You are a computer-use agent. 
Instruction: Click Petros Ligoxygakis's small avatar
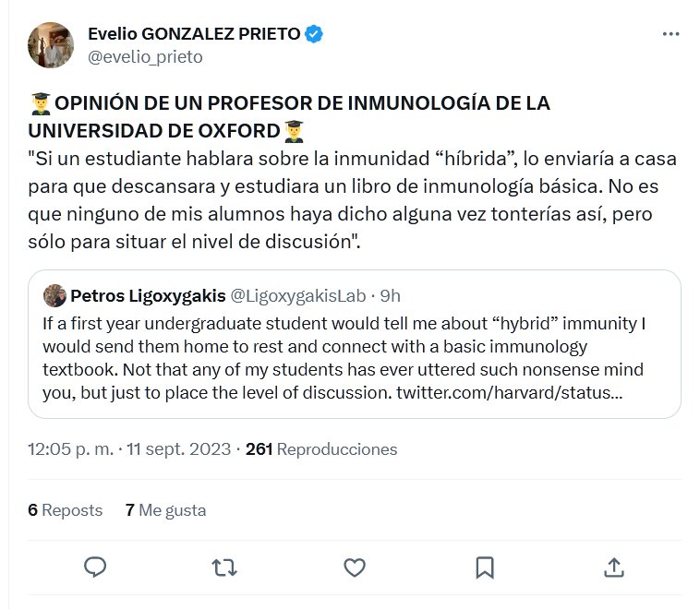click(x=54, y=295)
